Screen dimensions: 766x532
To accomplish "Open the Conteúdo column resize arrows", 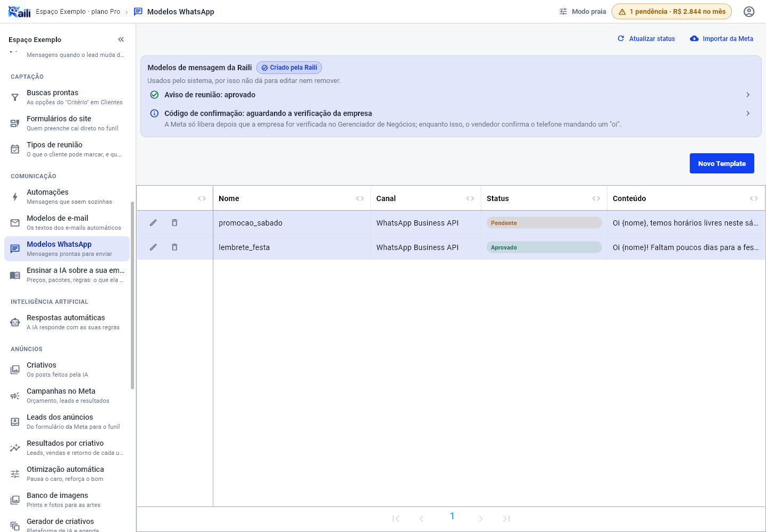I will click(x=754, y=198).
